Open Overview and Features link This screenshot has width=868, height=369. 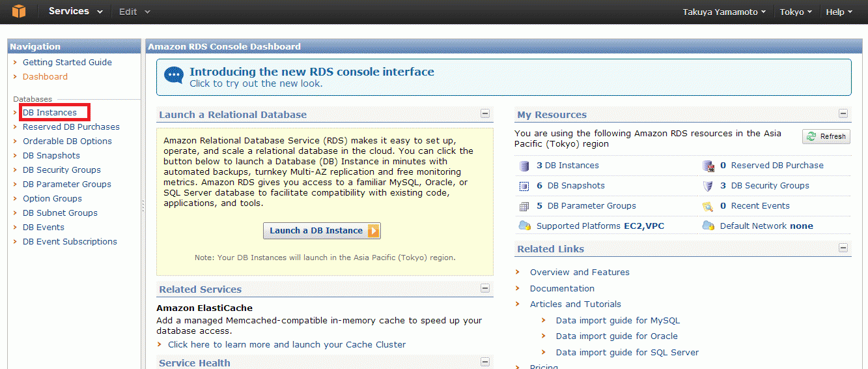tap(580, 273)
